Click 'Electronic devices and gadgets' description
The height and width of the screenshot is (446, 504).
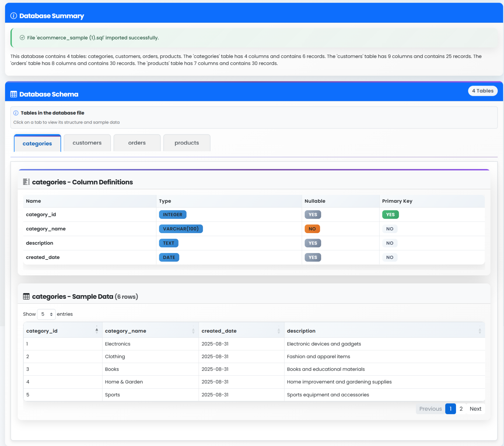coord(324,344)
